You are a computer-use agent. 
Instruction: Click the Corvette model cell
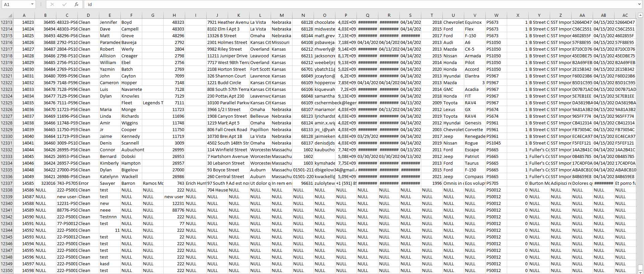[x=475, y=129]
